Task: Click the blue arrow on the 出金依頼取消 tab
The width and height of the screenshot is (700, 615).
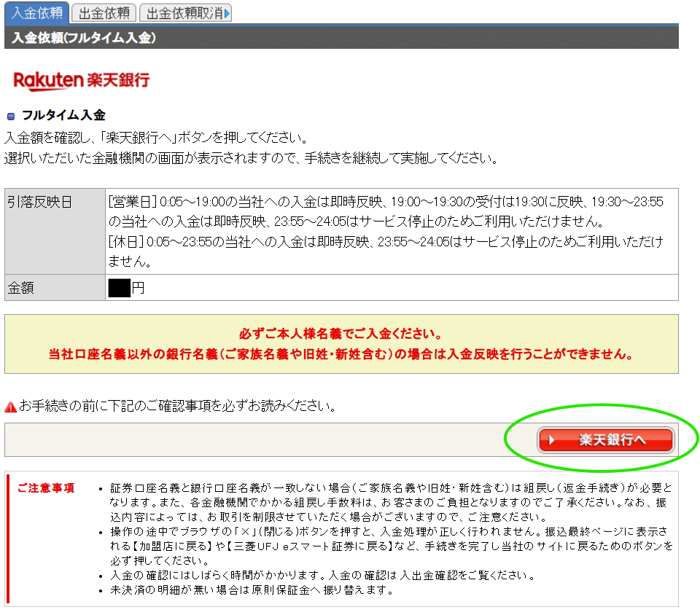Action: (x=227, y=13)
